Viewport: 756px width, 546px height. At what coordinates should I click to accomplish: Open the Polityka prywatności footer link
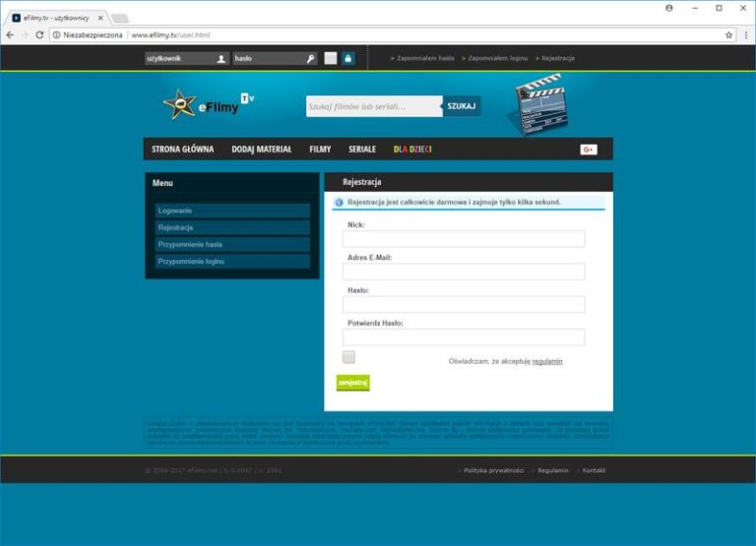pyautogui.click(x=493, y=470)
